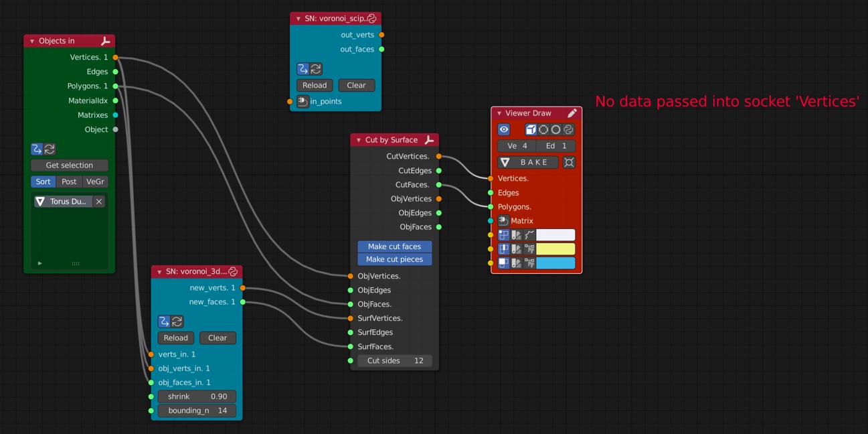Viewport: 868px width, 434px height.
Task: Click the second icon in the white color row
Action: coord(516,235)
